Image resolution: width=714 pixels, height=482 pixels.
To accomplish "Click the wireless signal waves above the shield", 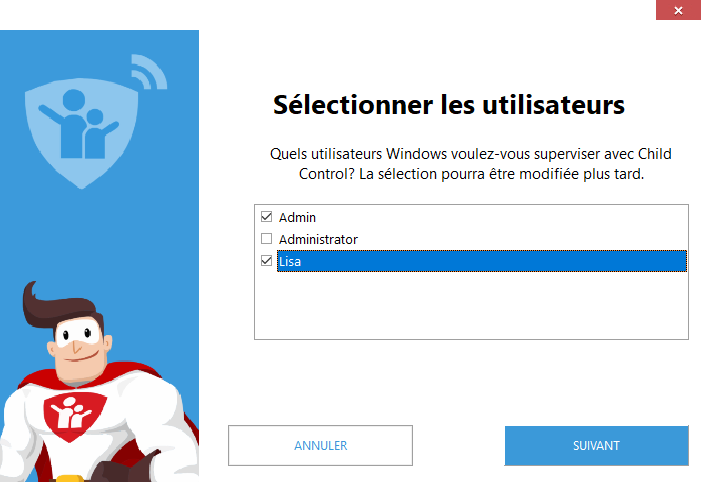I will pyautogui.click(x=149, y=71).
